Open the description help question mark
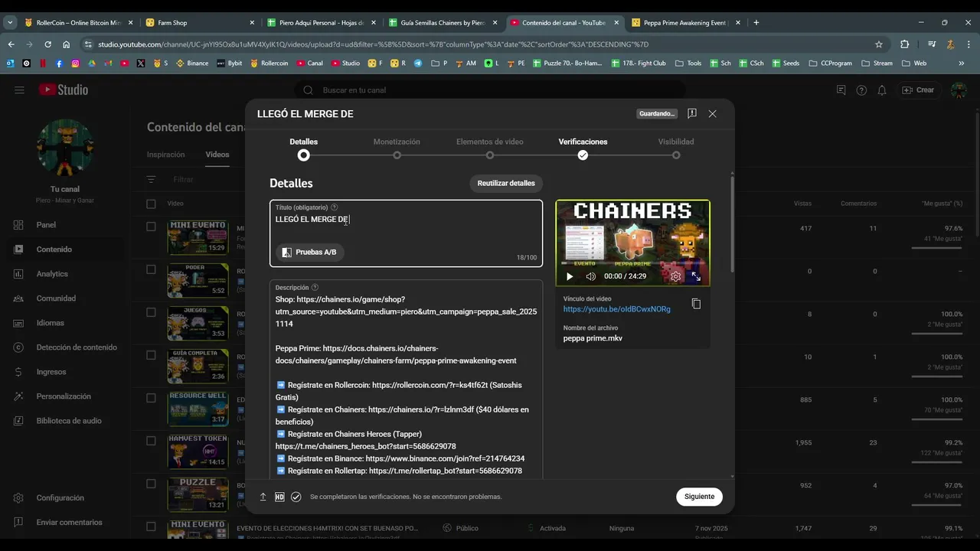Screen dimensions: 980x551 (315, 288)
